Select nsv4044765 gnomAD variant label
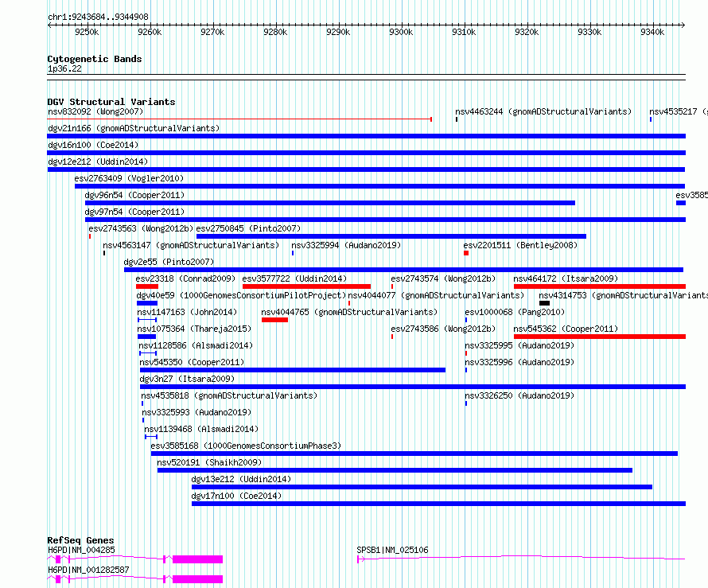 coord(349,312)
